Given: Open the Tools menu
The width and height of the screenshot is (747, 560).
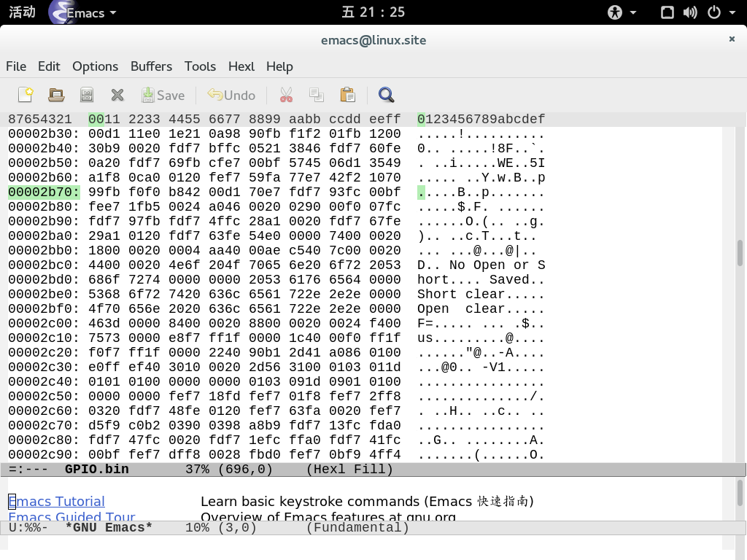Looking at the screenshot, I should (200, 66).
